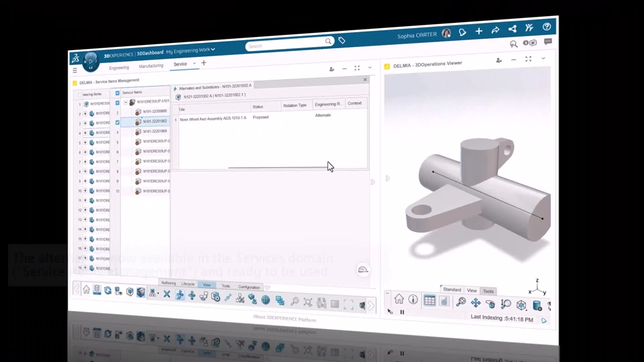
Task: Click the share arrow icon in top bar
Action: click(x=495, y=30)
